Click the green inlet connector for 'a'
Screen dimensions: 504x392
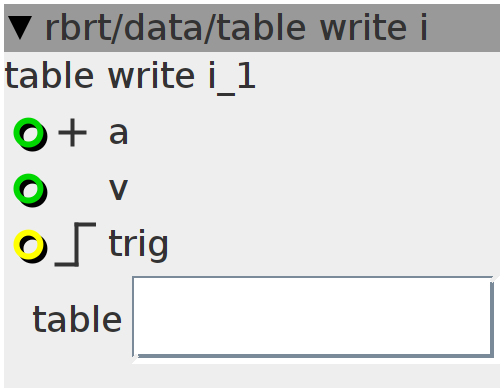pos(30,134)
